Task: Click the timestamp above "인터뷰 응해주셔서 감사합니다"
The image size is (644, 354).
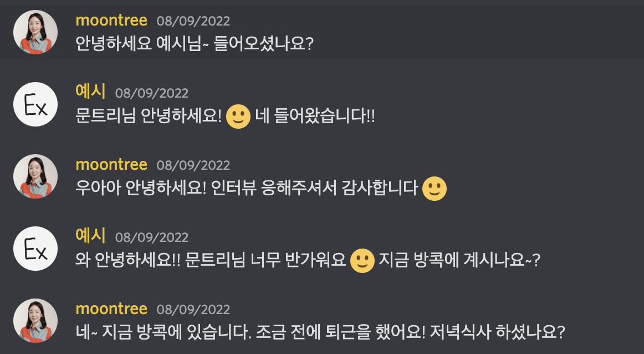Action: coord(193,165)
